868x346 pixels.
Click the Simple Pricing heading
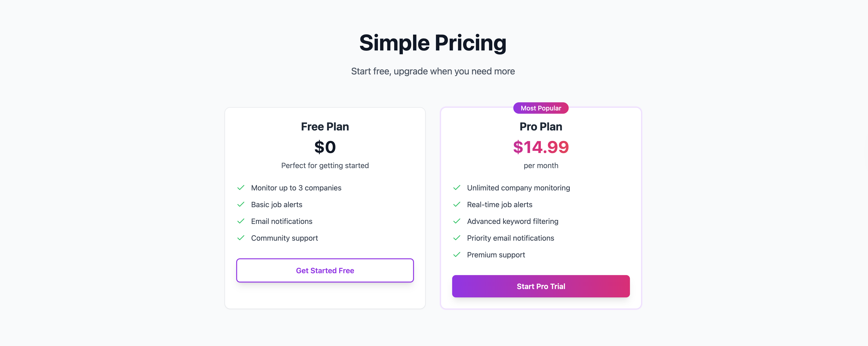[433, 43]
